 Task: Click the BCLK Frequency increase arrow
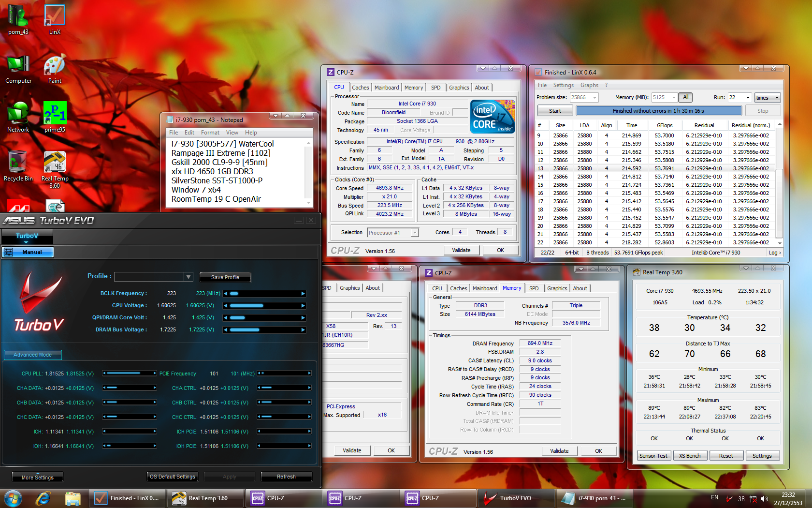coord(303,294)
